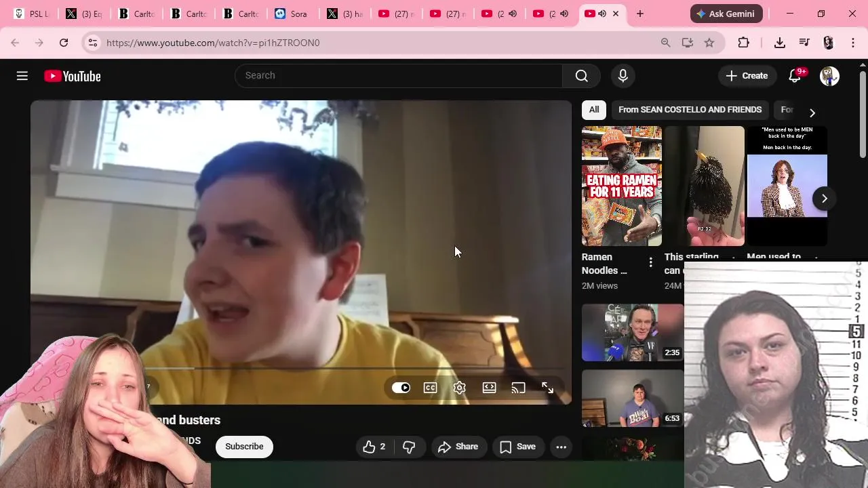Reload the page in Chrome
The image size is (868, 488).
pos(64,43)
